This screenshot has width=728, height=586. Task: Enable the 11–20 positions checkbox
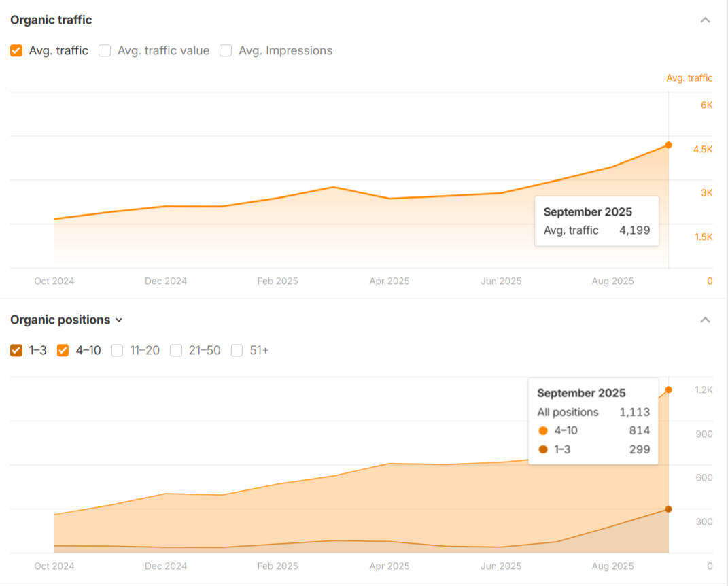118,350
